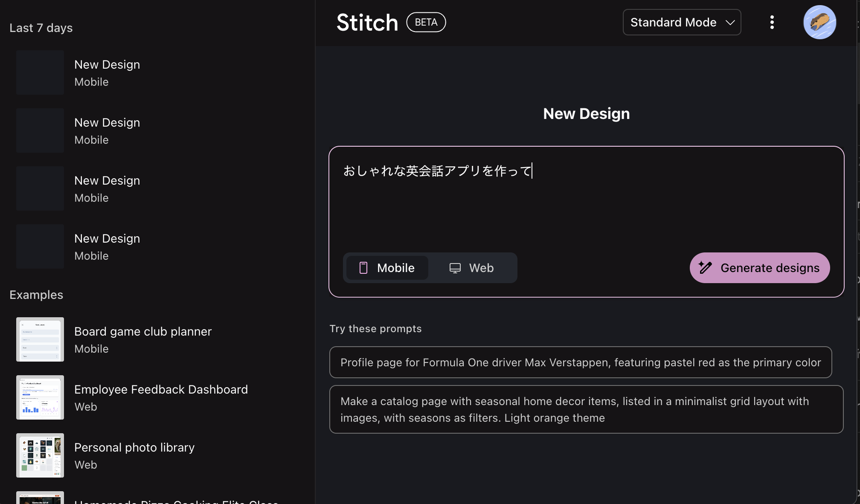Click the chevron arrow beside Standard Mode
The width and height of the screenshot is (860, 504).
pyautogui.click(x=730, y=22)
